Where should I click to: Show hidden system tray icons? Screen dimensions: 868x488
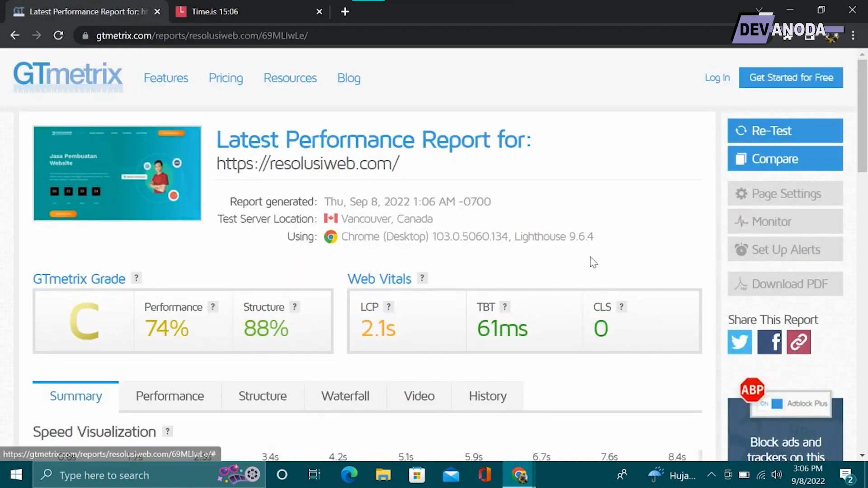tap(711, 474)
